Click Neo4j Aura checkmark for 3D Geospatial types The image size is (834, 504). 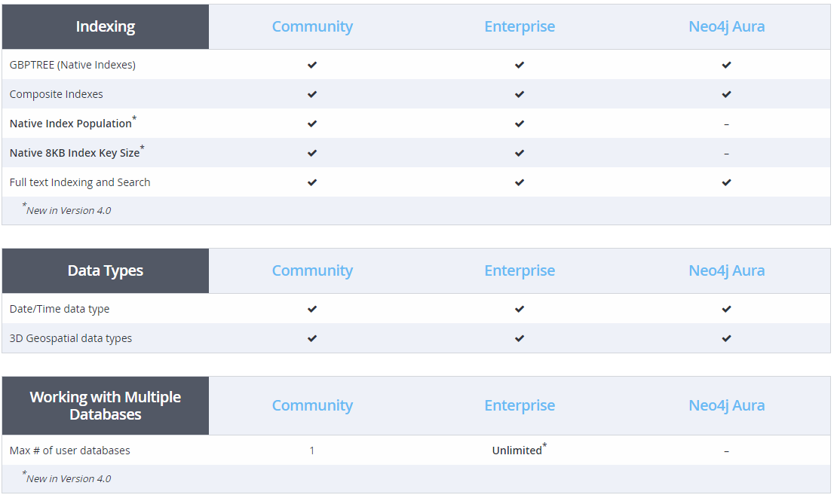[x=727, y=338]
